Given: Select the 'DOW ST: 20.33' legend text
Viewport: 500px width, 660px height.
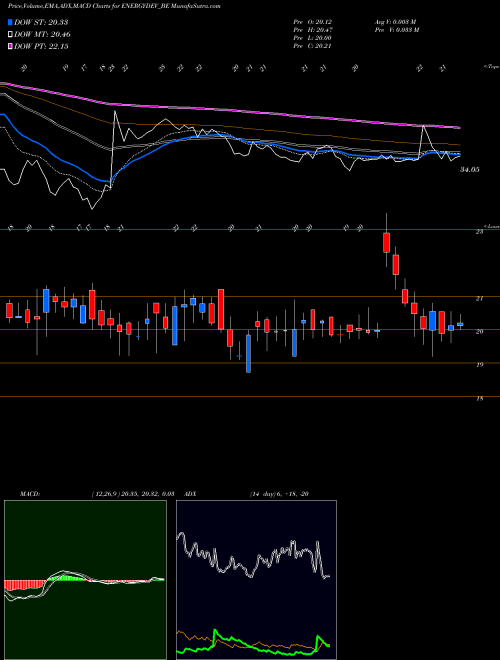Looking at the screenshot, I should (x=41, y=22).
